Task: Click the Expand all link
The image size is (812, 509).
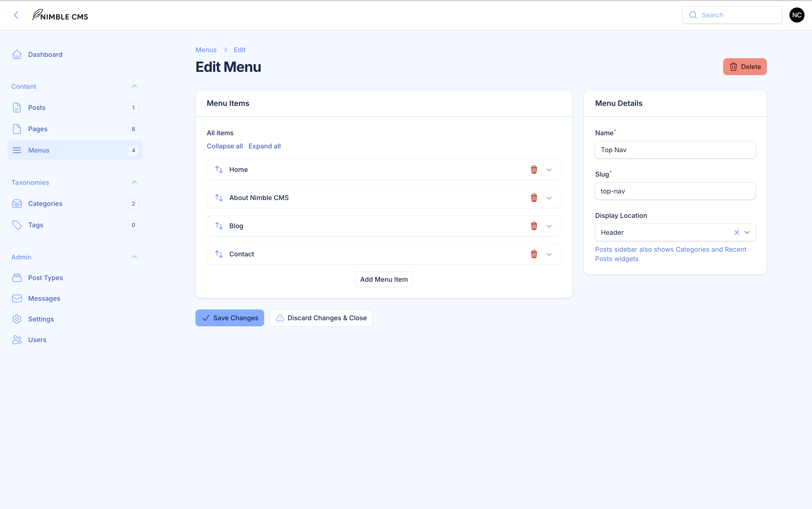Action: pyautogui.click(x=264, y=146)
